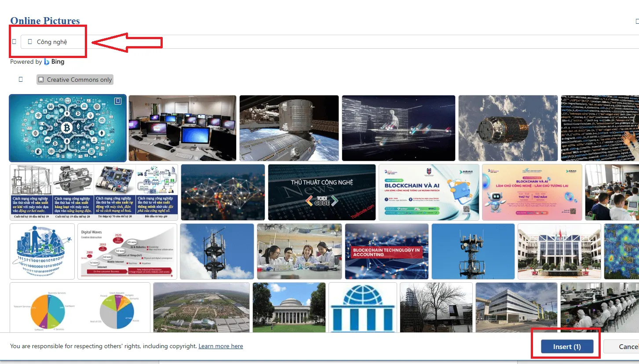Pick the aerial view of campus photo
This screenshot has height=364, width=639.
[x=201, y=307]
